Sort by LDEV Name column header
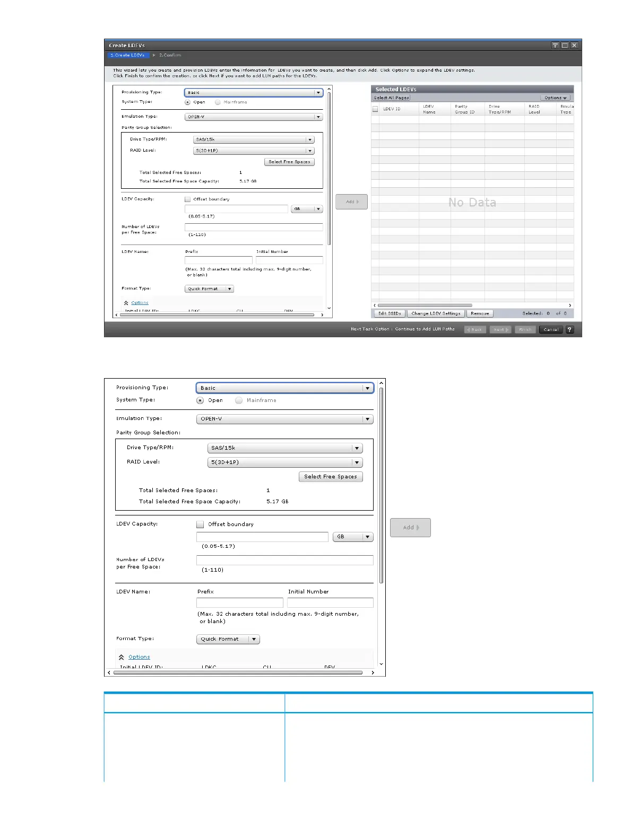Screen dimensions: 631x840 [429, 109]
